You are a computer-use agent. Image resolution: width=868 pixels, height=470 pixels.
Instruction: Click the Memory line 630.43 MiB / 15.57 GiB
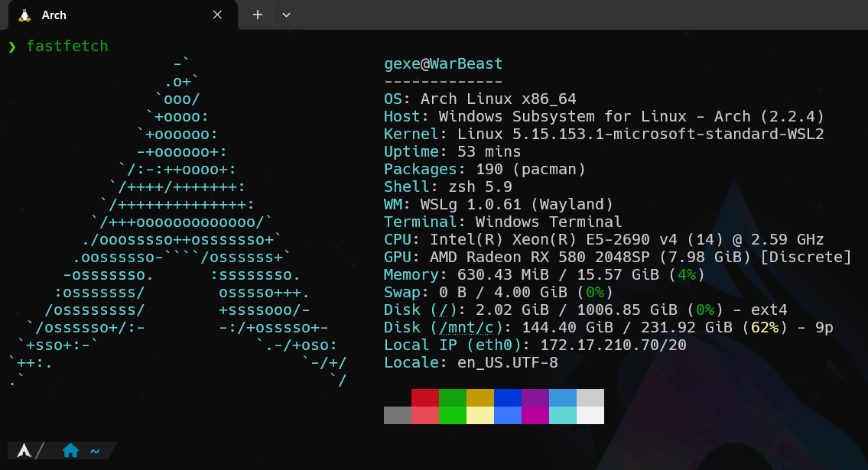coord(545,275)
